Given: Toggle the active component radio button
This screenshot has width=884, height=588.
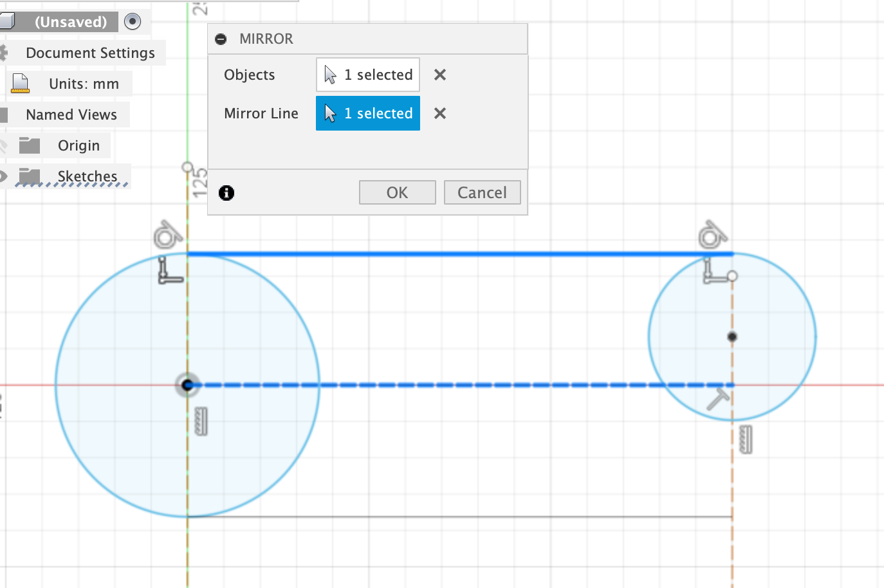Looking at the screenshot, I should coord(133,21).
